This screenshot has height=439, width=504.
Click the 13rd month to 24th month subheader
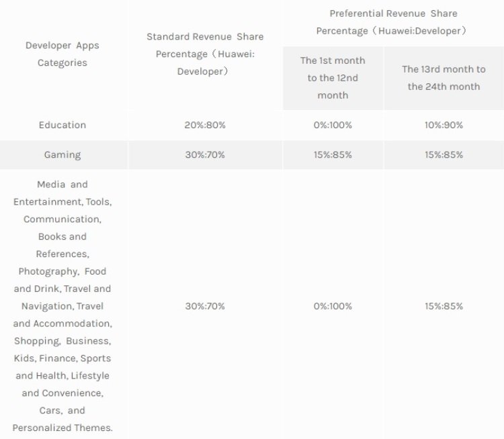point(444,78)
